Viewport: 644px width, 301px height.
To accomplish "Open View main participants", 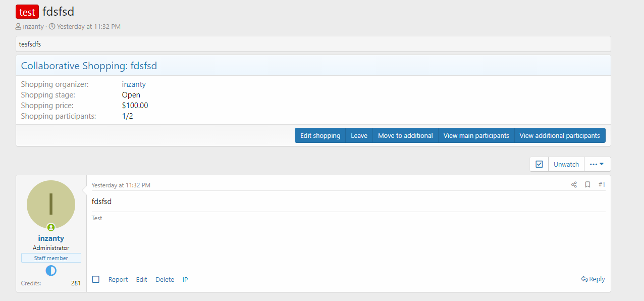I will click(x=476, y=135).
